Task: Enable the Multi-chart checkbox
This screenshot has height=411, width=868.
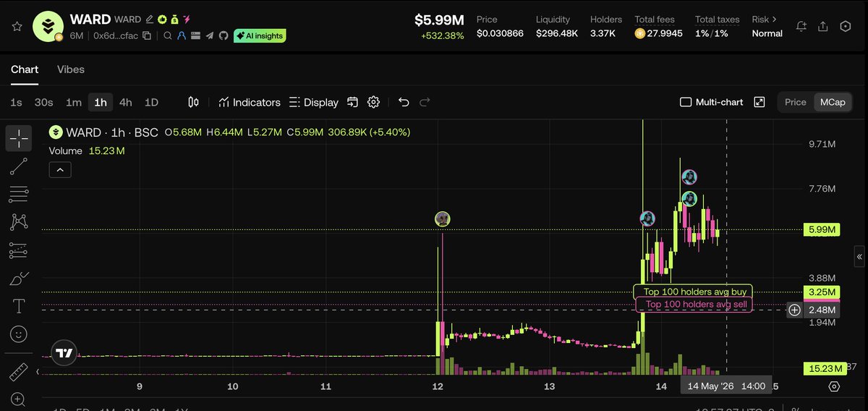Action: (x=686, y=102)
